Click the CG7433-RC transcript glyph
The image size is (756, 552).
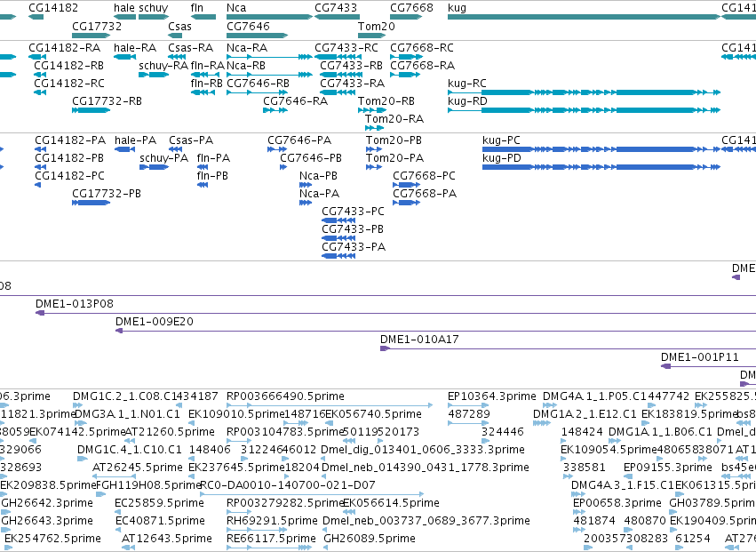(x=338, y=57)
